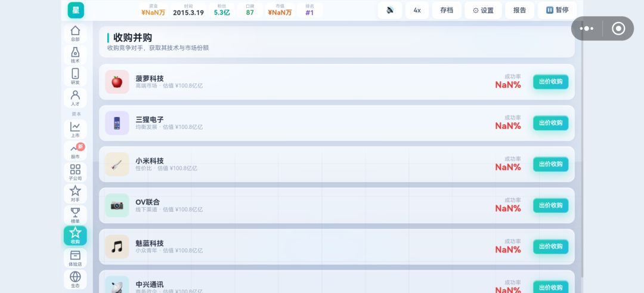Click the 菠萝科技 company name
Screen dimensions: 644x293
pyautogui.click(x=150, y=78)
